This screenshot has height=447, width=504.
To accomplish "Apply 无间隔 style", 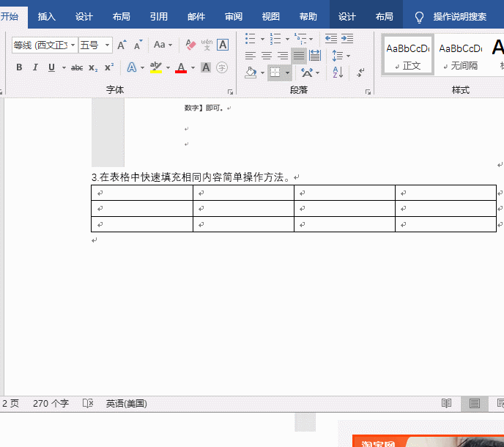I will (461, 55).
